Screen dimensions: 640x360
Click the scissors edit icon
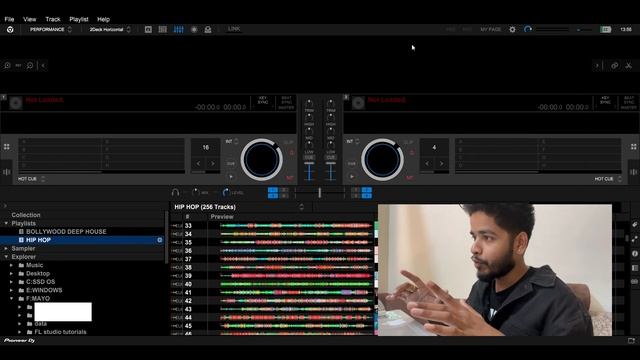tap(629, 65)
